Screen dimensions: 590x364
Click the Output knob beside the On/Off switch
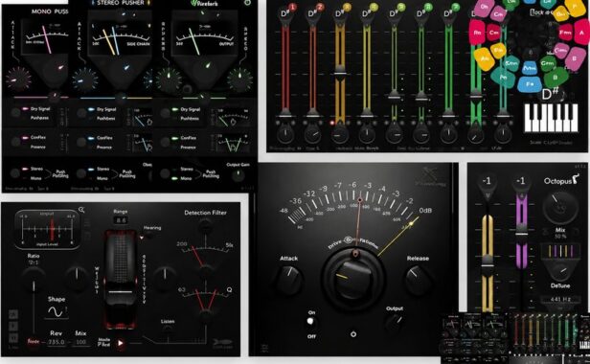(395, 322)
